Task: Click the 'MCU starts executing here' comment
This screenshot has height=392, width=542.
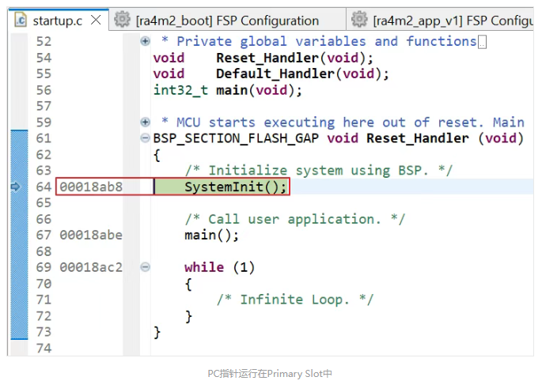Action: [x=343, y=122]
